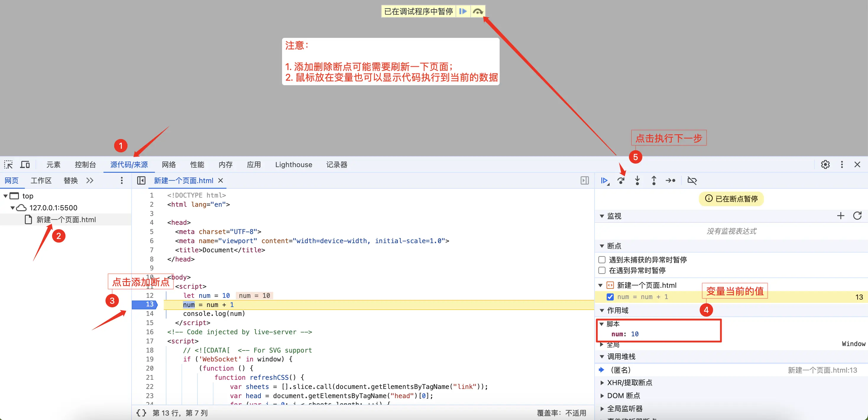Add a watch expression
The width and height of the screenshot is (868, 420).
[841, 216]
